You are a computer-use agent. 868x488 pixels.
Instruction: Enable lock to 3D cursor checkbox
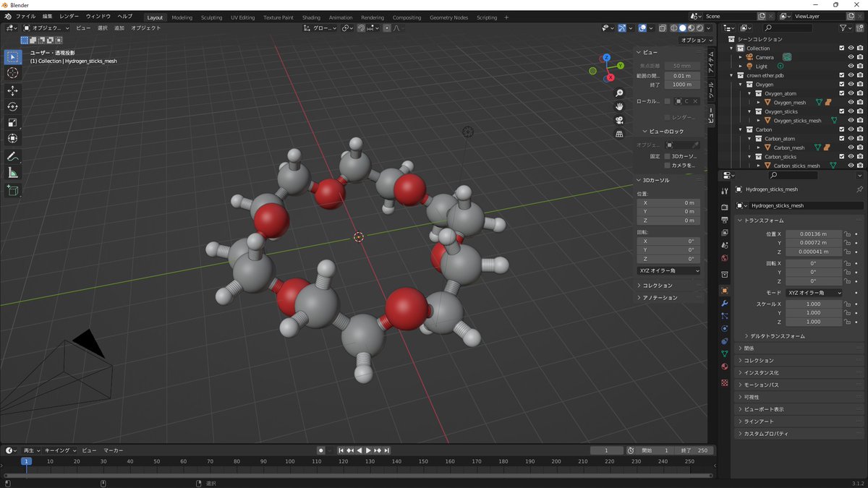(x=667, y=156)
